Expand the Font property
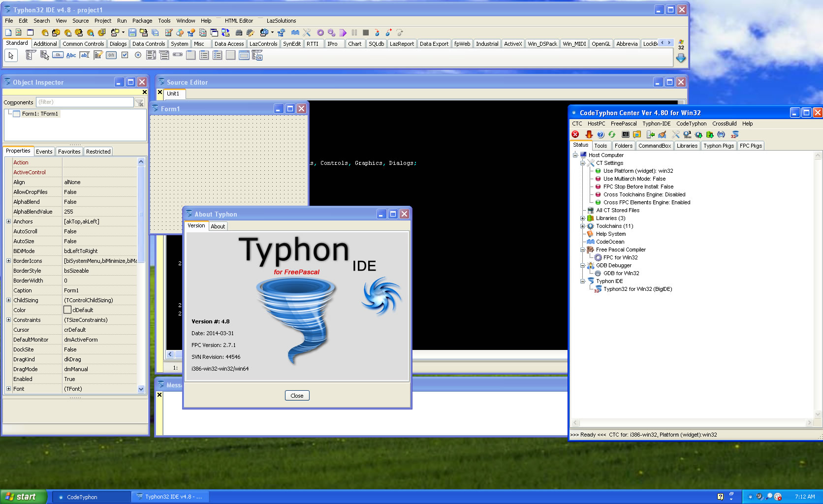This screenshot has height=504, width=823. 8,389
